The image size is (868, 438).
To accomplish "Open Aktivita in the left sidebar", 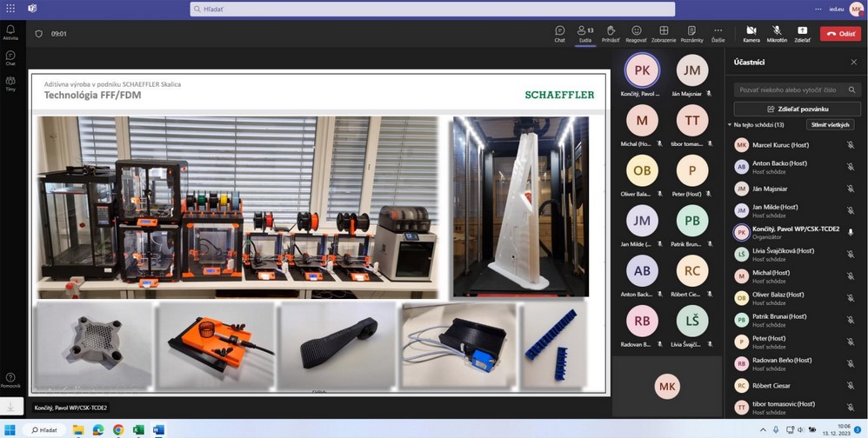I will (x=10, y=32).
